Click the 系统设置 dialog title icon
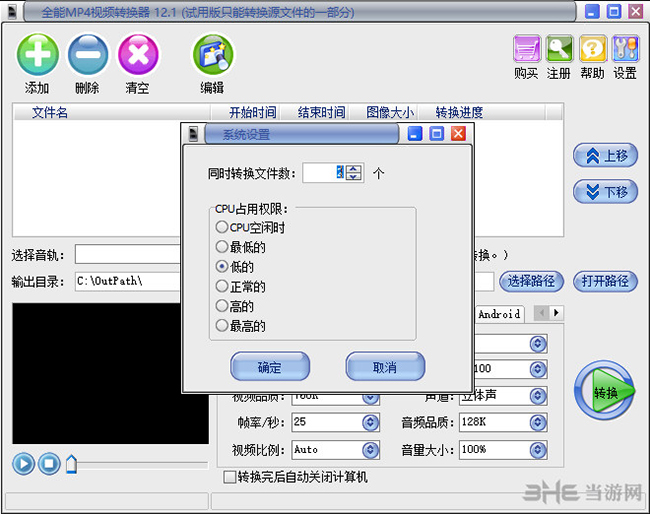650x514 pixels. coord(193,133)
